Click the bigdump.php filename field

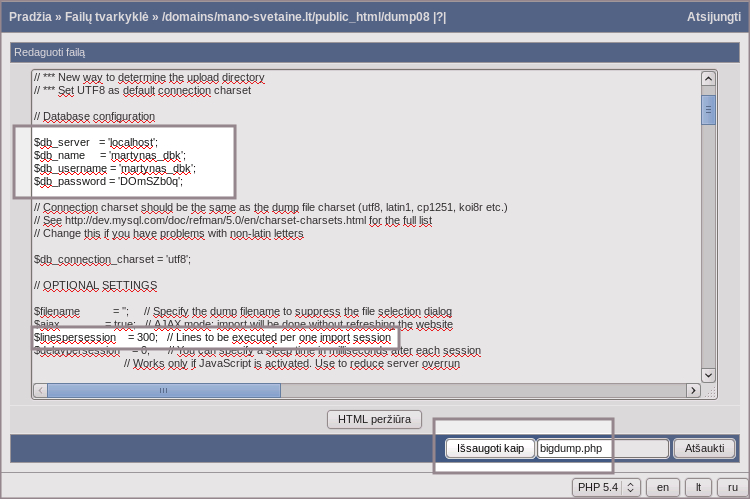click(x=602, y=448)
